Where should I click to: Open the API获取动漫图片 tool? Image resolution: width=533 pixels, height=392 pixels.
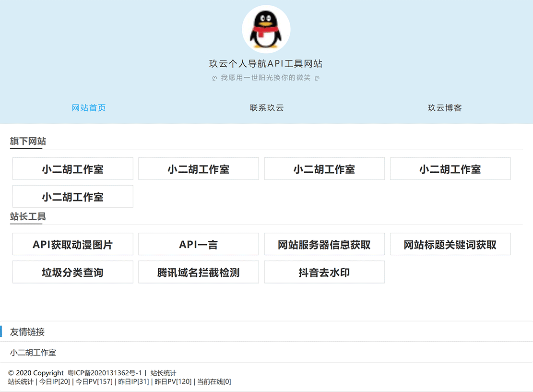click(72, 244)
